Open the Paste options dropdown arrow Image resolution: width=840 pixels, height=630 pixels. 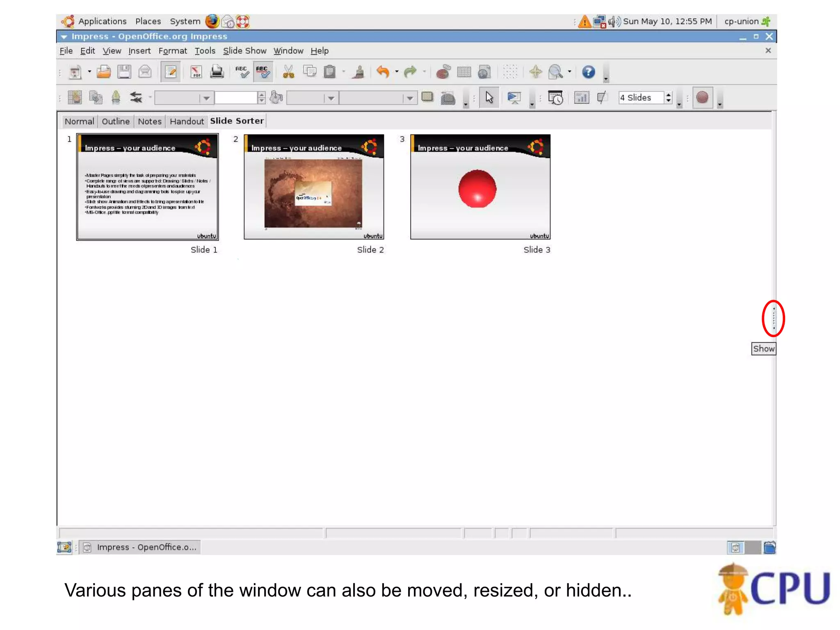344,72
